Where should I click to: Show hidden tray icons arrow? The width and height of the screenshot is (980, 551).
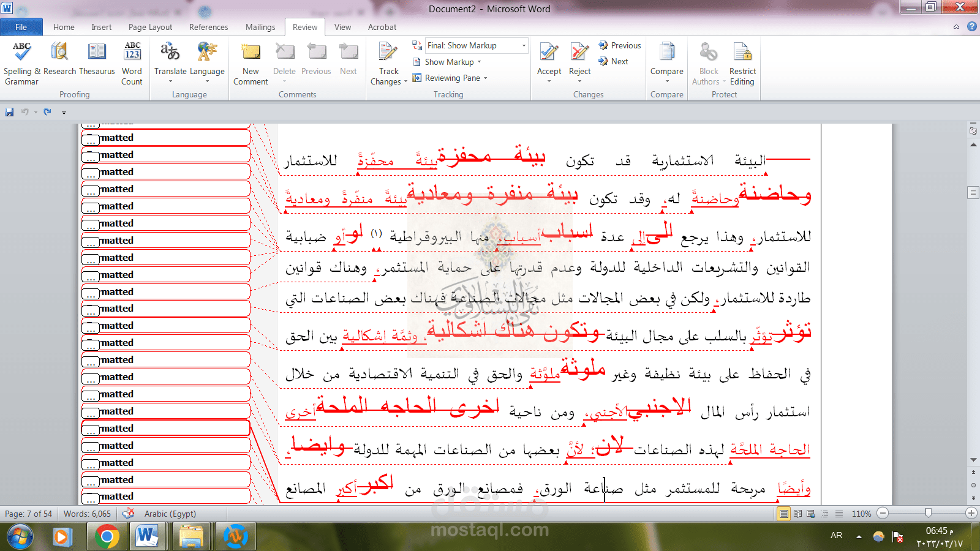pos(859,536)
